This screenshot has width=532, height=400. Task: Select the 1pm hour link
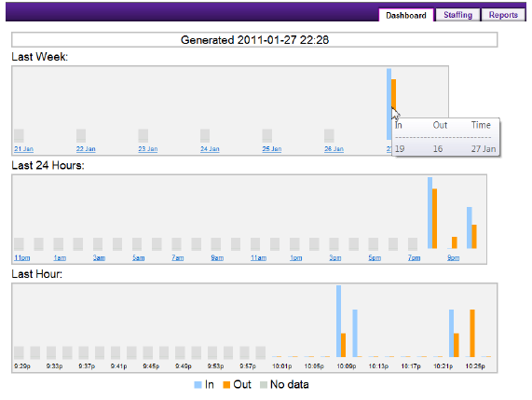click(296, 257)
